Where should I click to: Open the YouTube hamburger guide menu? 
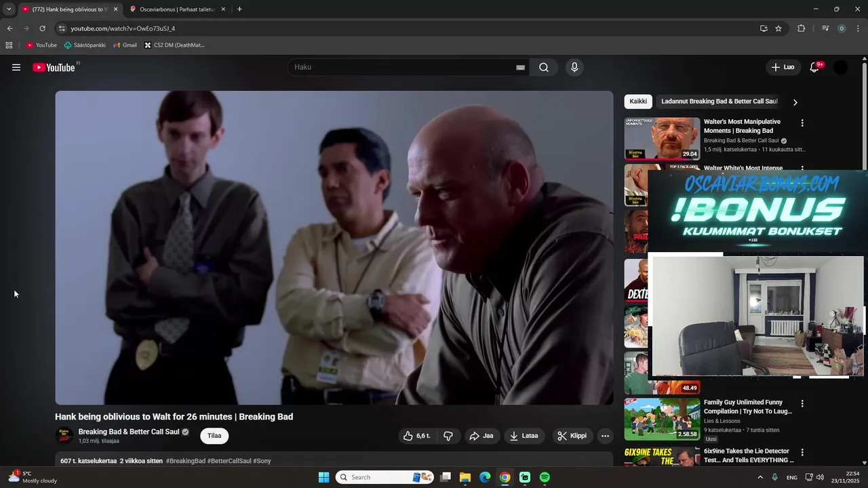(x=16, y=67)
